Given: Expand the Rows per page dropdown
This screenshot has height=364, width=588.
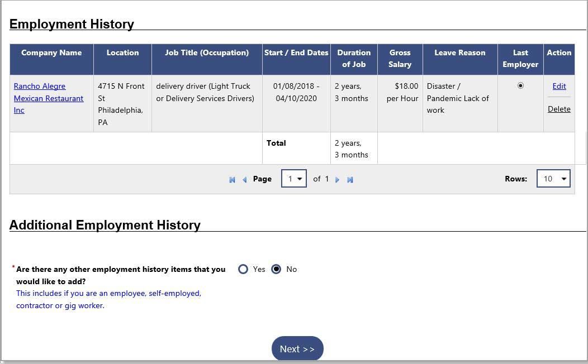Looking at the screenshot, I should click(553, 179).
